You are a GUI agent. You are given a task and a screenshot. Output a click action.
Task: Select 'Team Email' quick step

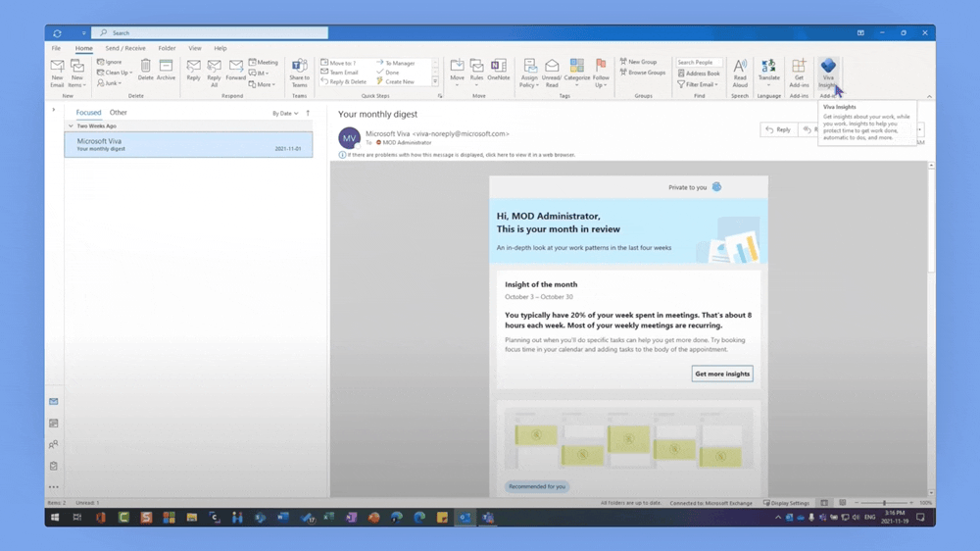click(x=339, y=72)
